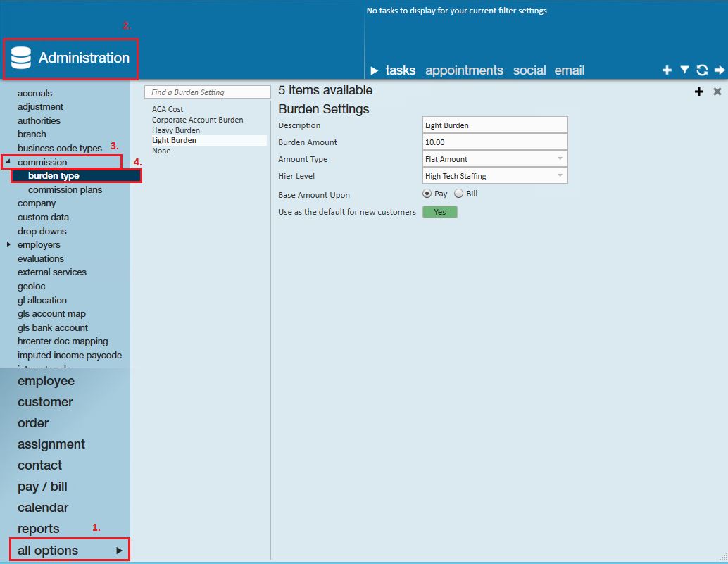Open branch in the admin tree
Image resolution: width=728 pixels, height=564 pixels.
32,134
